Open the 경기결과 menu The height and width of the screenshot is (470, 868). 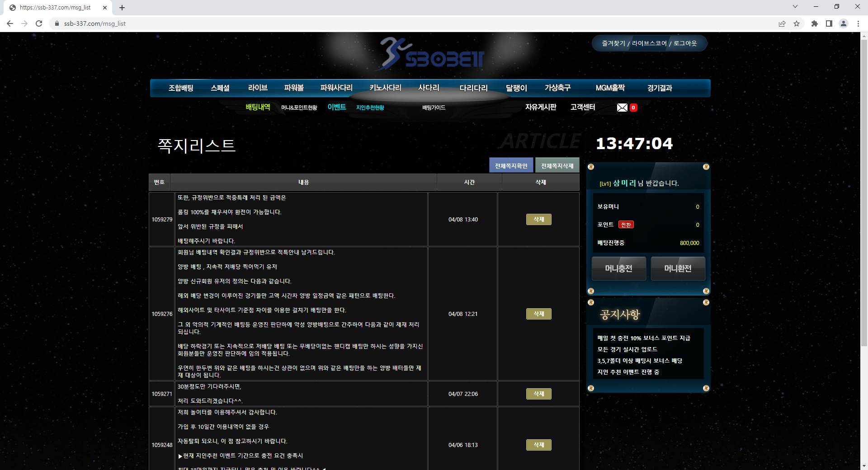tap(660, 88)
